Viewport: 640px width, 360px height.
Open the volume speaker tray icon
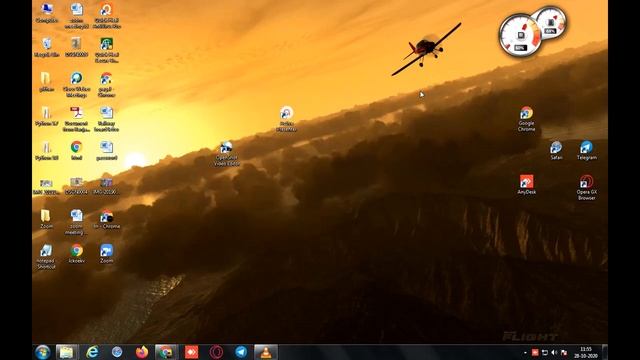coord(554,352)
